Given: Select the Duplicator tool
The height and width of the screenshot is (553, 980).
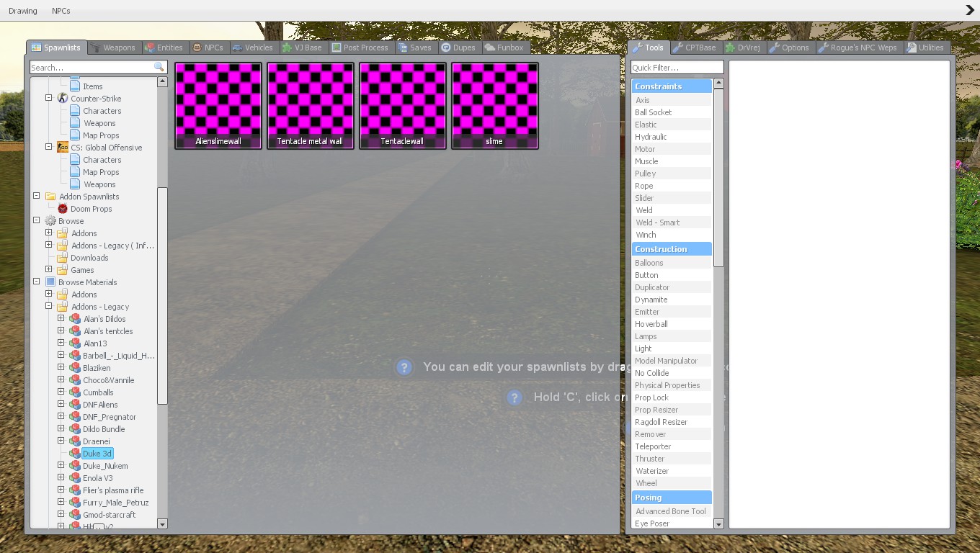Looking at the screenshot, I should [672, 287].
